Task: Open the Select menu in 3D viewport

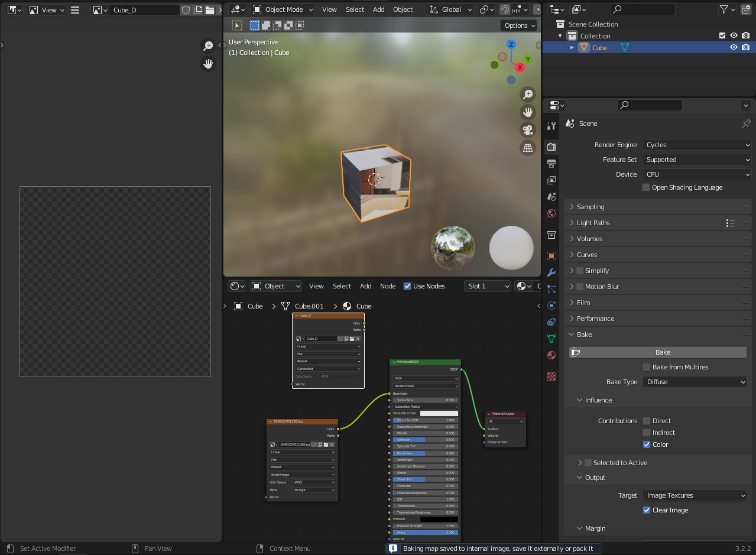Action: (355, 9)
